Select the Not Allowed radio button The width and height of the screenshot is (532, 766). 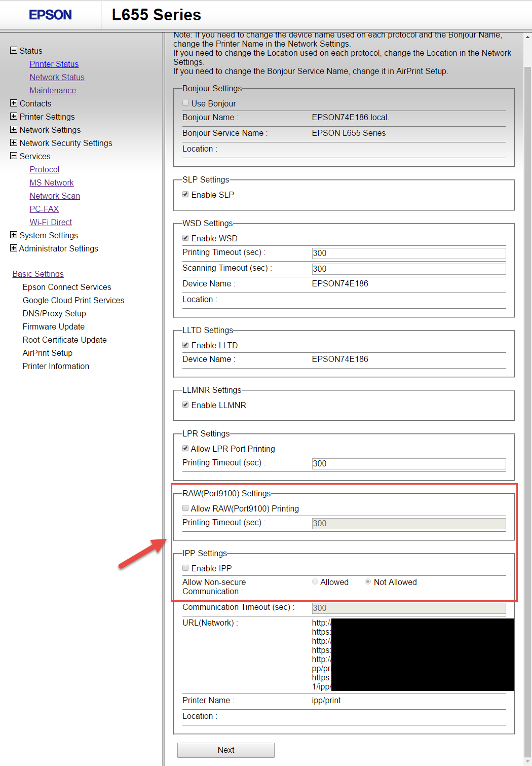click(368, 581)
